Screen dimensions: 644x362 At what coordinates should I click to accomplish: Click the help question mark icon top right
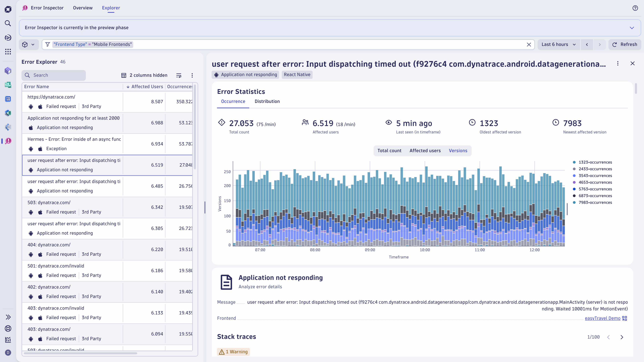tap(635, 8)
